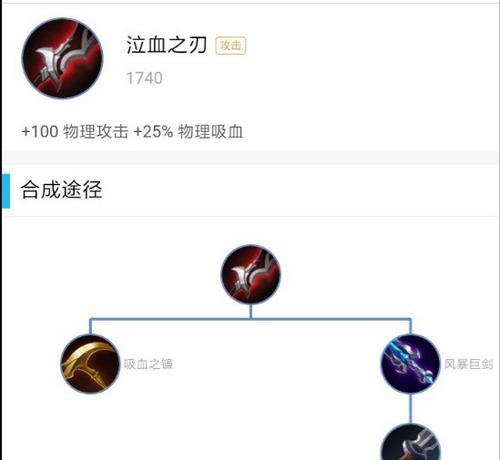Click the thin separator line under 合成途径
Screen dimensions: 500x460
250,216
